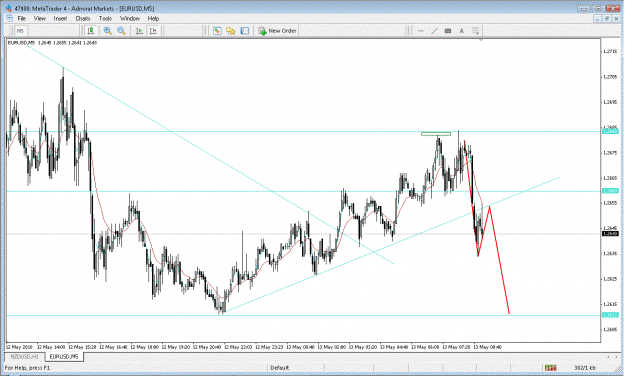Open the arrows drawing dropdown

pyautogui.click(x=476, y=31)
